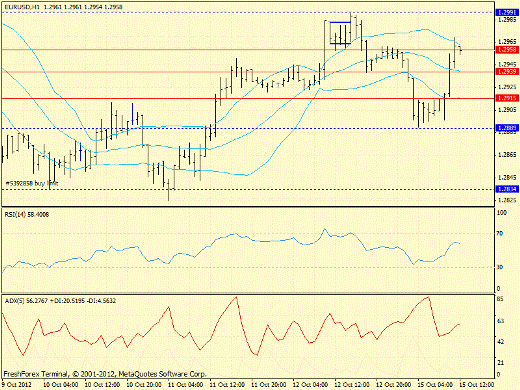Click the 1.2965 price axis label
Image resolution: width=520 pixels, height=390 pixels.
click(x=507, y=42)
